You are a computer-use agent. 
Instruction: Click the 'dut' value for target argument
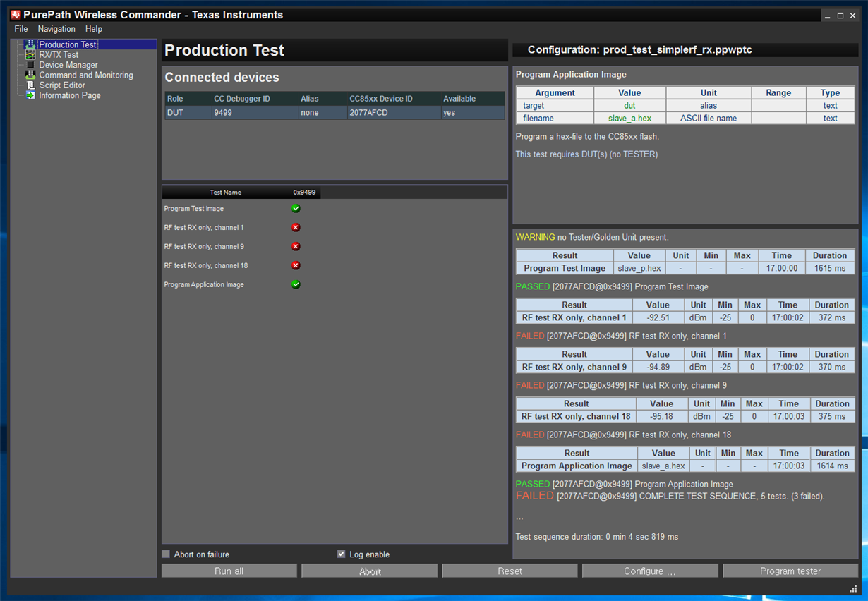click(629, 105)
